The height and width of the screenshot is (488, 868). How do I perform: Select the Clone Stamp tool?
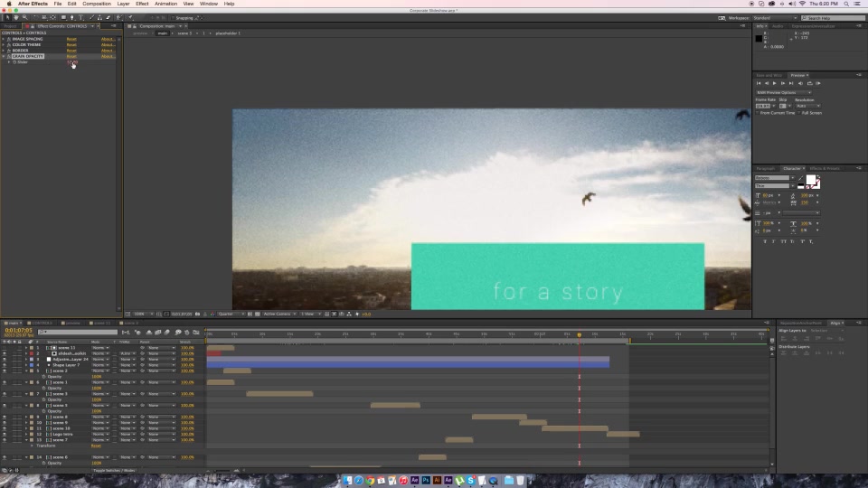pos(99,18)
